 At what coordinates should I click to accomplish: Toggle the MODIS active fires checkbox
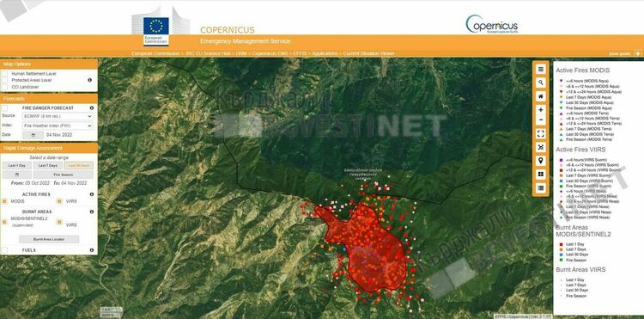4,201
